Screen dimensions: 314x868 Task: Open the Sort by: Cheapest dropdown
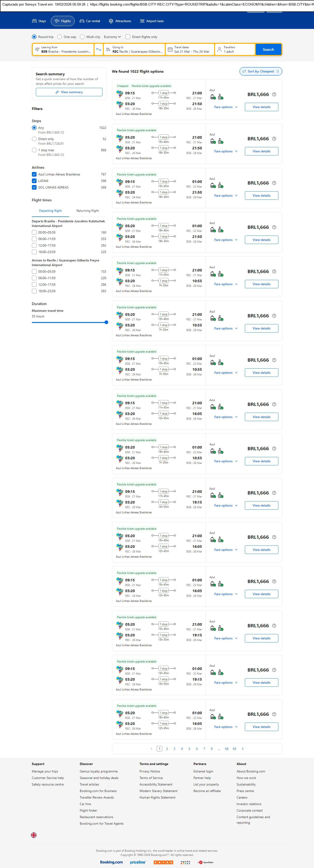pyautogui.click(x=260, y=72)
